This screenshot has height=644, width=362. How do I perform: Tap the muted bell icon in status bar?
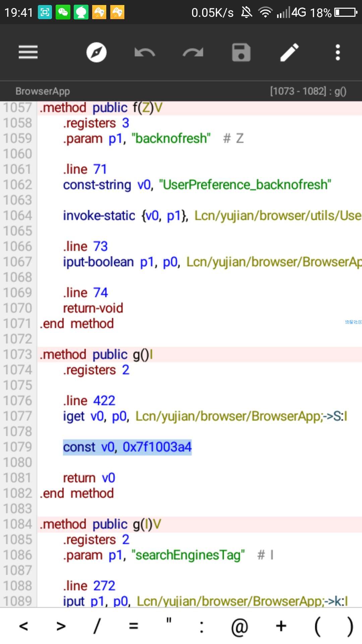click(x=247, y=12)
